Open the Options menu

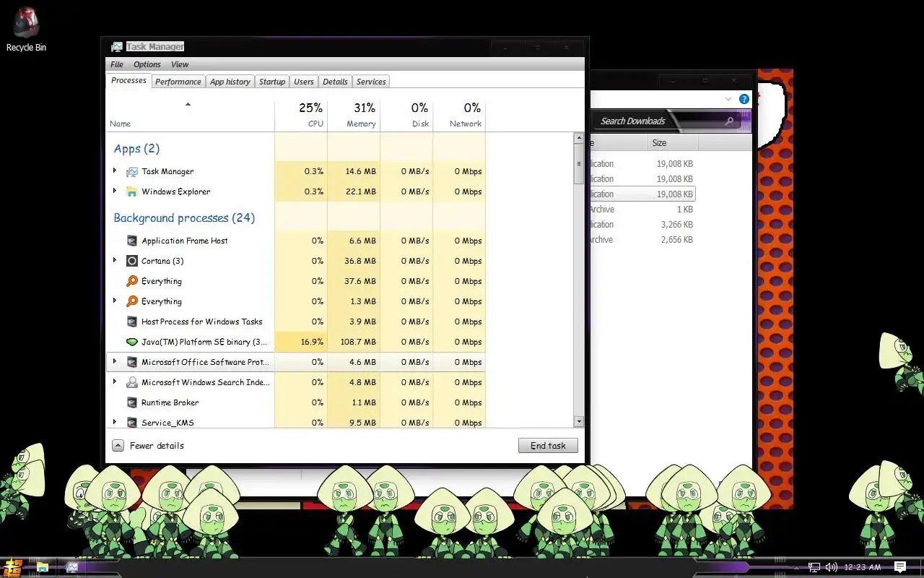[147, 64]
